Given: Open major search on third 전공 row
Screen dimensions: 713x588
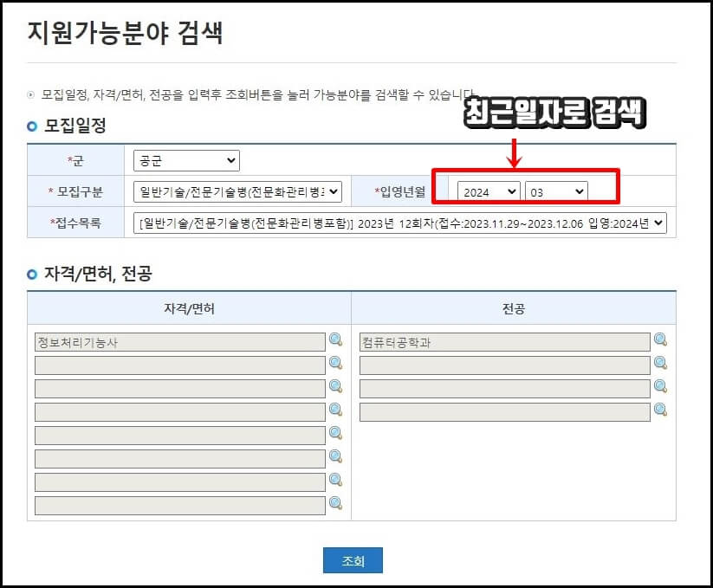Looking at the screenshot, I should coord(662,387).
